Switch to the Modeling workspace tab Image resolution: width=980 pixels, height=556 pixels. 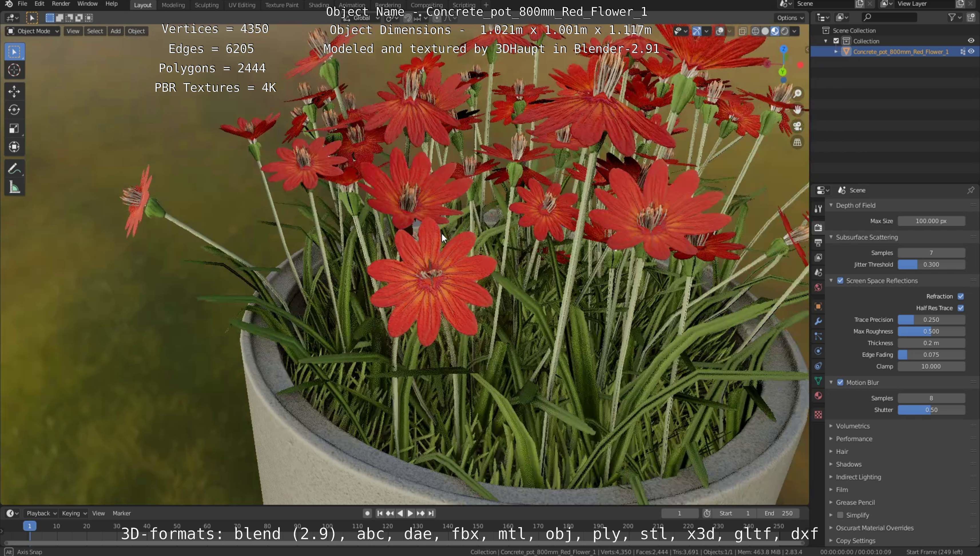point(173,5)
